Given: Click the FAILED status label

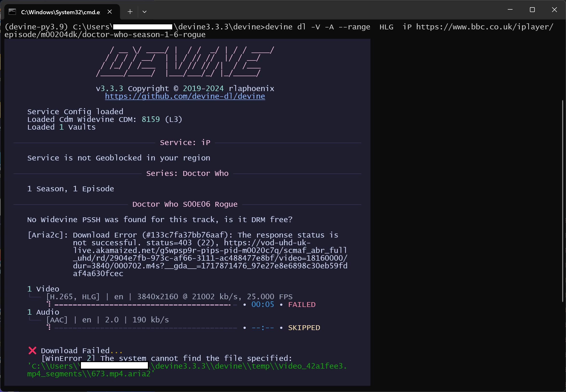Looking at the screenshot, I should [x=302, y=305].
